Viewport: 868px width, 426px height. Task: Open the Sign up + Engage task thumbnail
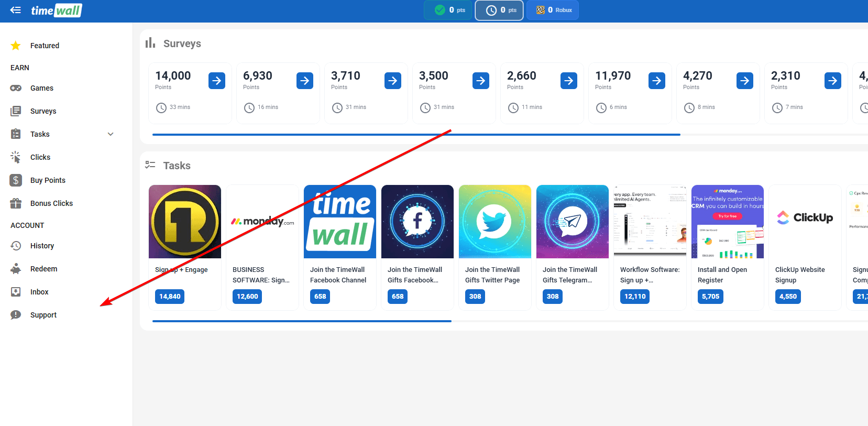tap(185, 222)
